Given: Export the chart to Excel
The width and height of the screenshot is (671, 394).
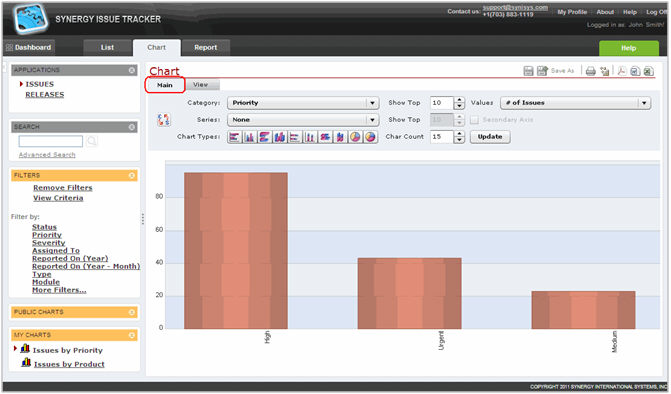Looking at the screenshot, I should point(648,71).
